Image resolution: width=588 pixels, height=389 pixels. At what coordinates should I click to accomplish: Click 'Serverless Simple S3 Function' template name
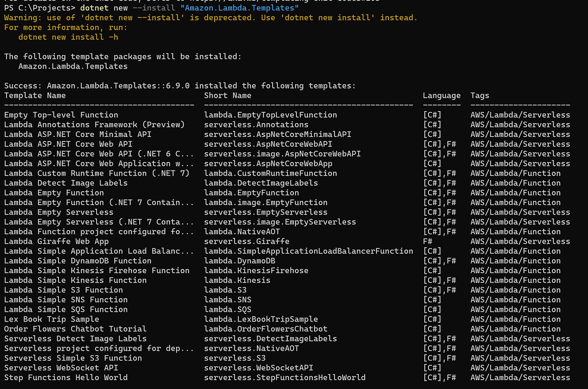(x=73, y=358)
